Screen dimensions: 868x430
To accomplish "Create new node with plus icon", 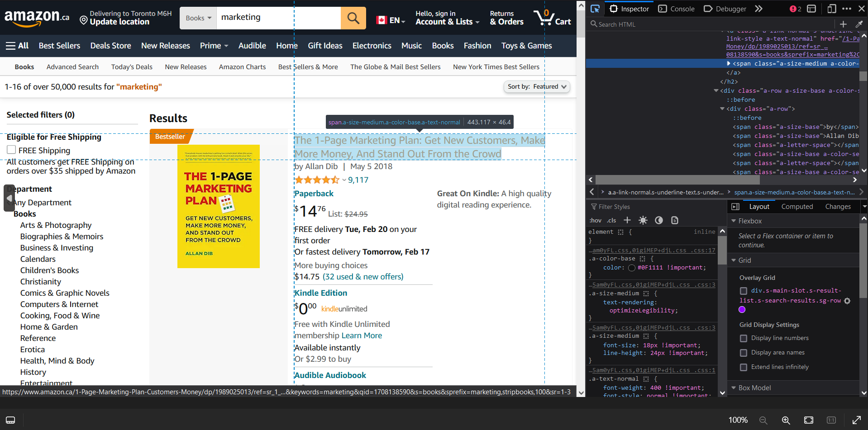I will point(843,24).
